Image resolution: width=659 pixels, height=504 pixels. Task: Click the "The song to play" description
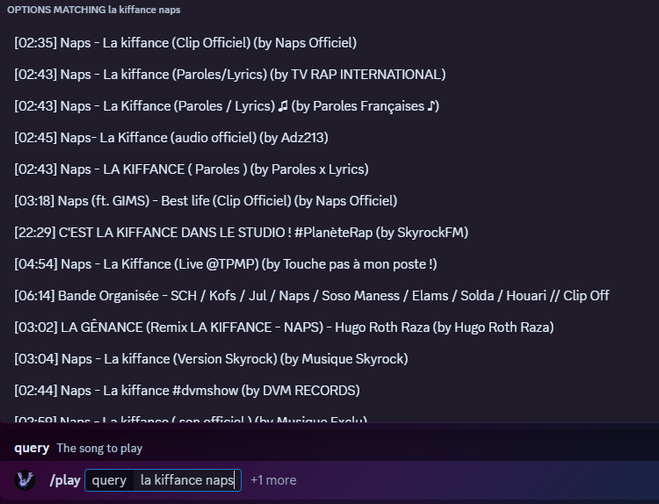[100, 448]
